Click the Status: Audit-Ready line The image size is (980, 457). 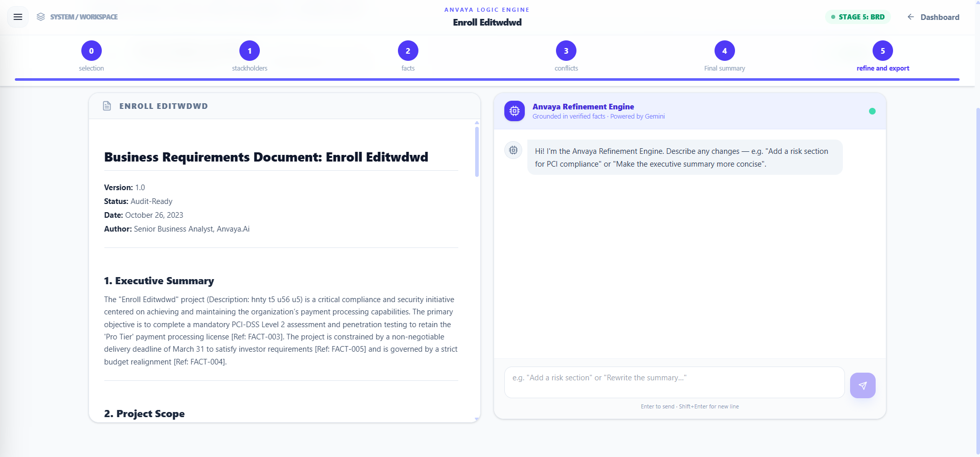pos(138,201)
